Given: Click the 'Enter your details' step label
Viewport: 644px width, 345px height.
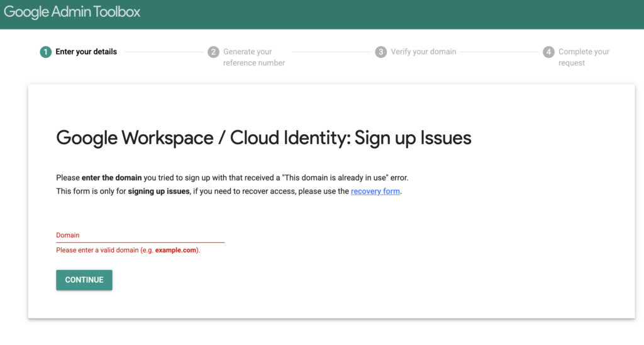Looking at the screenshot, I should point(86,52).
